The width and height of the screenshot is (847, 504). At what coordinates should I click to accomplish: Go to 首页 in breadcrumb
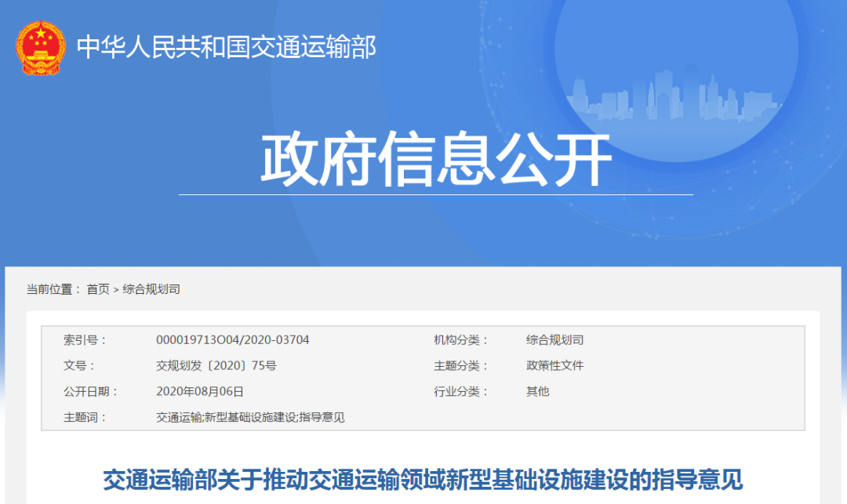point(98,289)
